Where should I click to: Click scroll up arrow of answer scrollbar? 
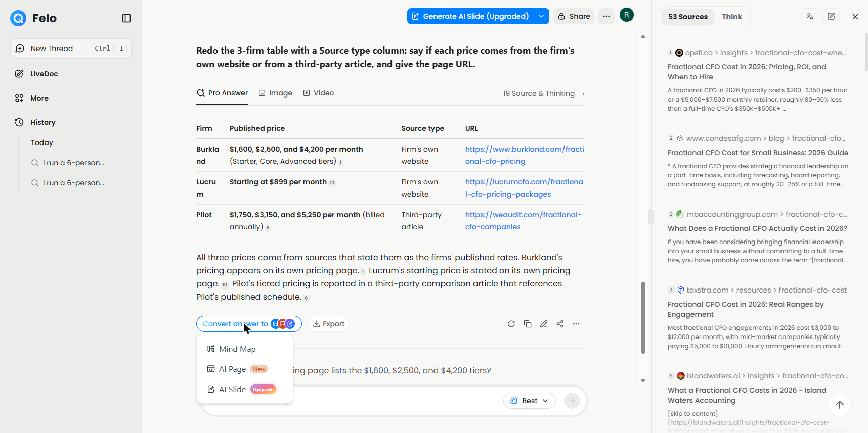(x=643, y=36)
